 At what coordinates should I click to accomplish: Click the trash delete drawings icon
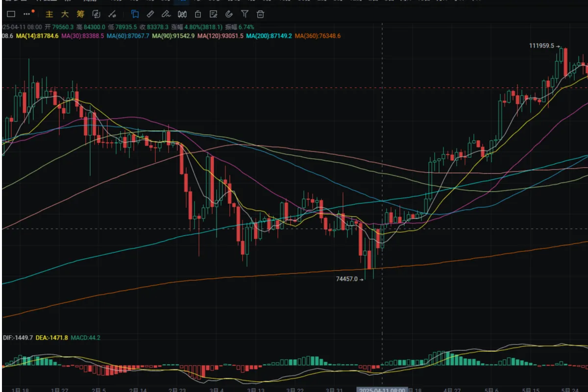261,14
